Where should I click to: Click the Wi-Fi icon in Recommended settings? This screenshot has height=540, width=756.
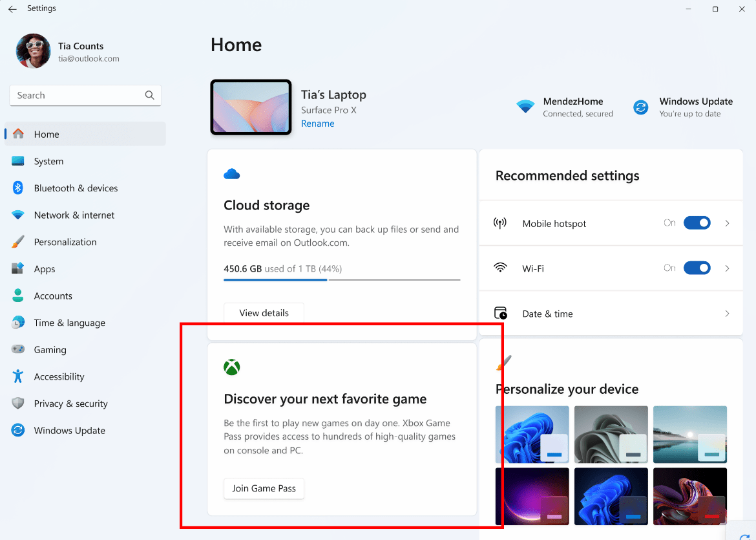coord(501,268)
